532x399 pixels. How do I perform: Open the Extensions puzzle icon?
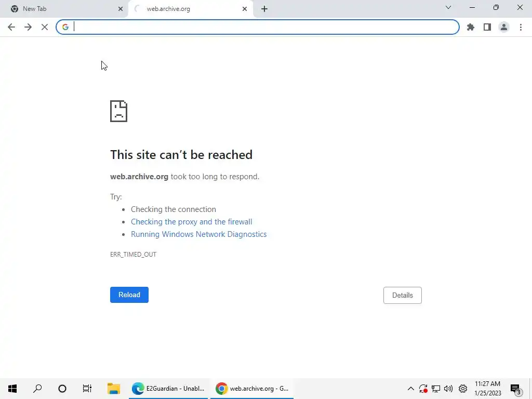click(x=471, y=27)
